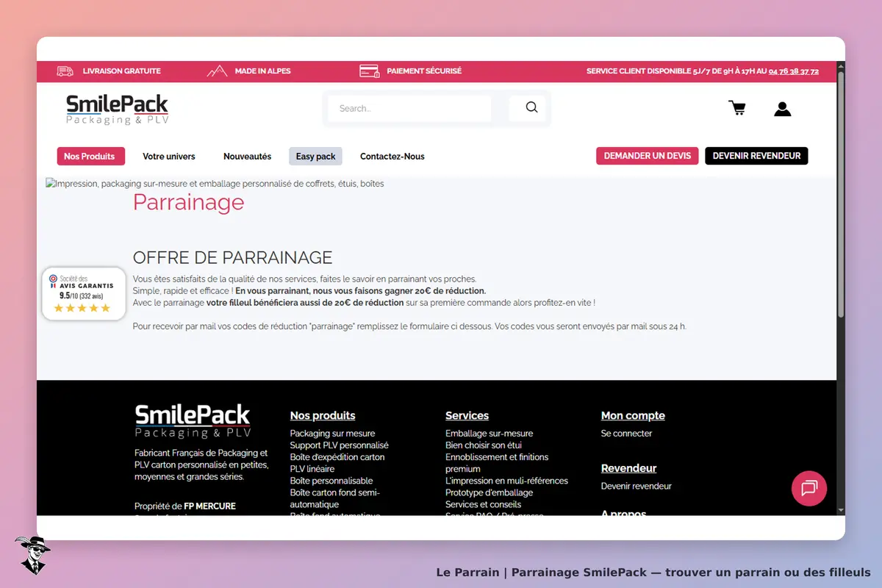
Task: Open footer link Boîte personnalisable
Action: 331,481
